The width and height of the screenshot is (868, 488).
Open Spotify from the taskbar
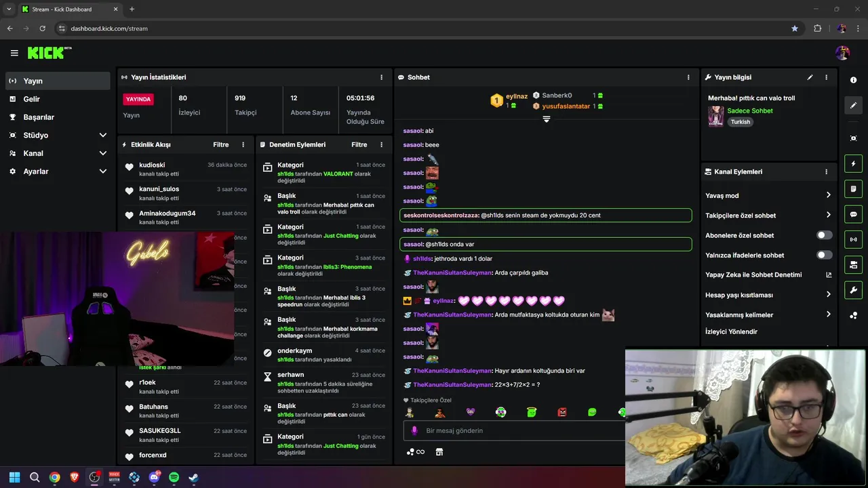174,477
